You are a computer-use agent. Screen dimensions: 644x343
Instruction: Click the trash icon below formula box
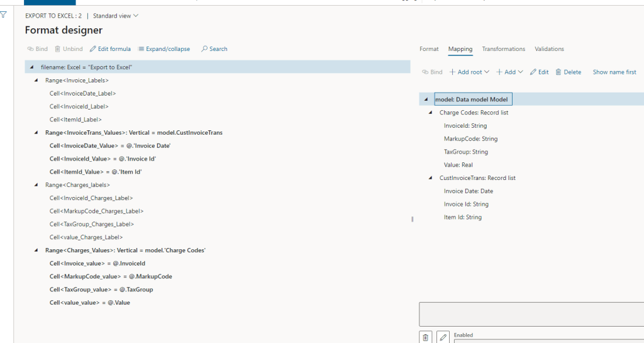pos(426,337)
